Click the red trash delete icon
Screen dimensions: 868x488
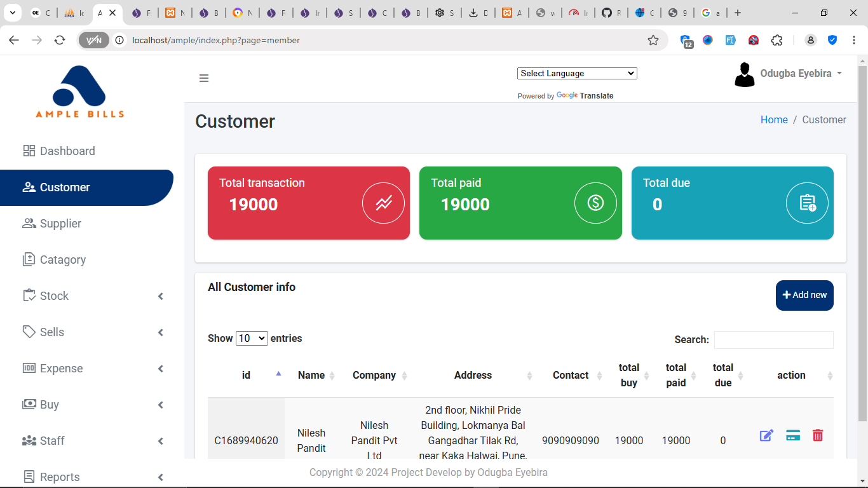(x=818, y=435)
